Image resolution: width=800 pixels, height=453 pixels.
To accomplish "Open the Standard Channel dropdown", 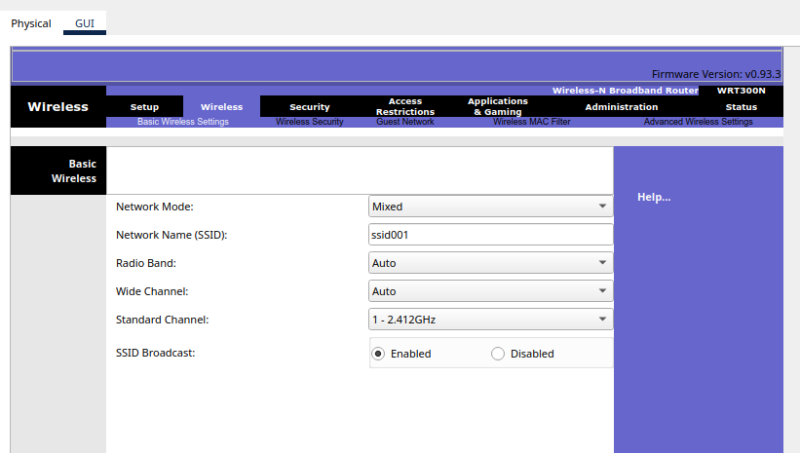I will (490, 320).
